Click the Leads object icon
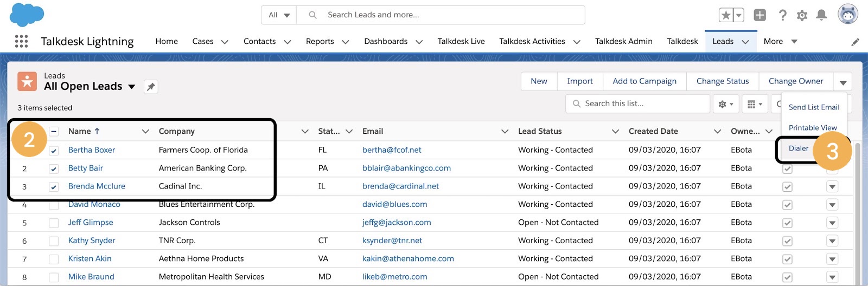 click(x=27, y=82)
